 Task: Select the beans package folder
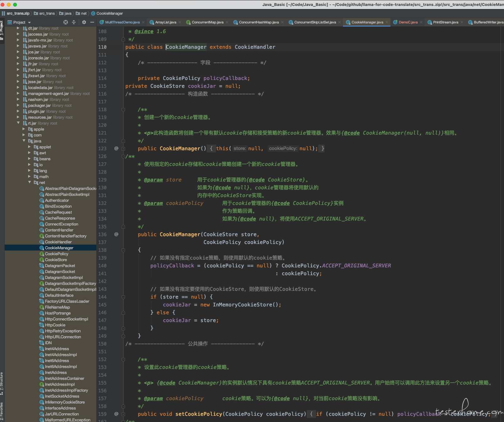[x=45, y=159]
